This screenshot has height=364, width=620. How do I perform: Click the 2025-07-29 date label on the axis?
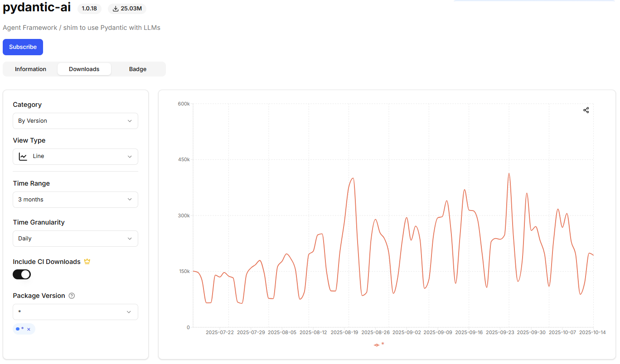[251, 332]
